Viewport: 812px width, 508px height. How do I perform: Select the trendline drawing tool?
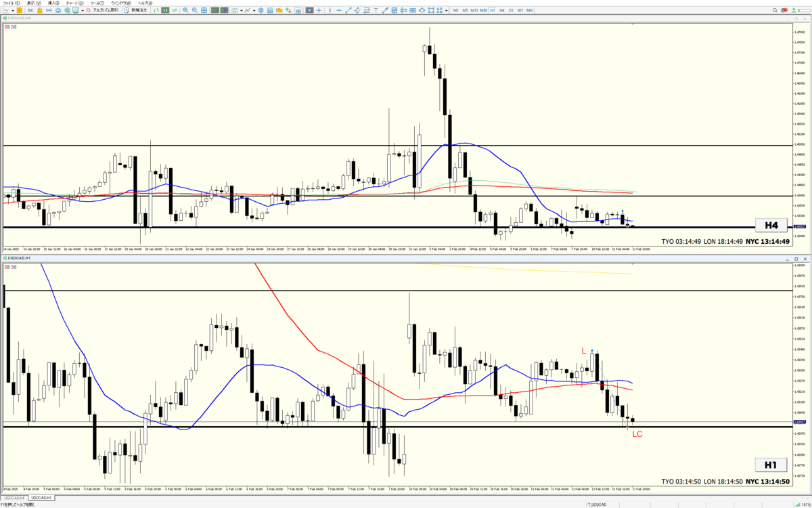(348, 10)
